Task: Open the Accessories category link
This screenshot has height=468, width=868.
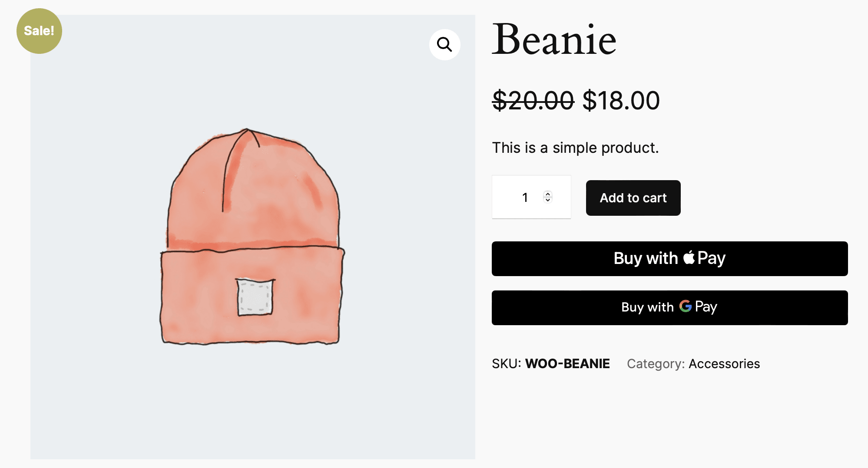Action: (x=724, y=364)
